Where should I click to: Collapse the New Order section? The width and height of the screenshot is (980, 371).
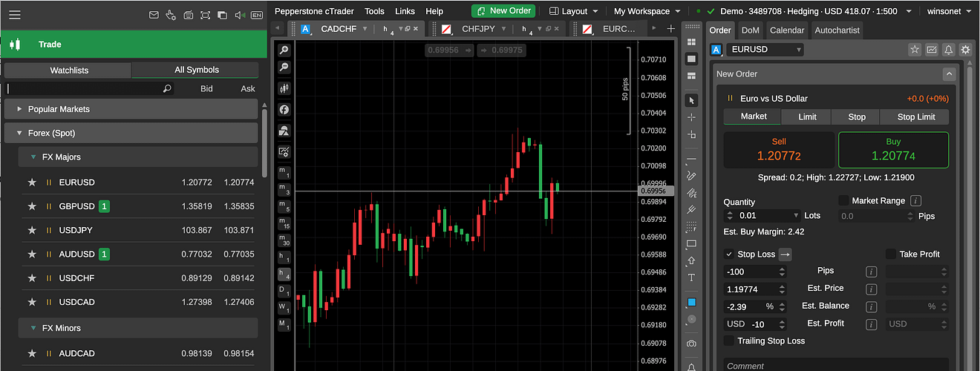(x=949, y=74)
